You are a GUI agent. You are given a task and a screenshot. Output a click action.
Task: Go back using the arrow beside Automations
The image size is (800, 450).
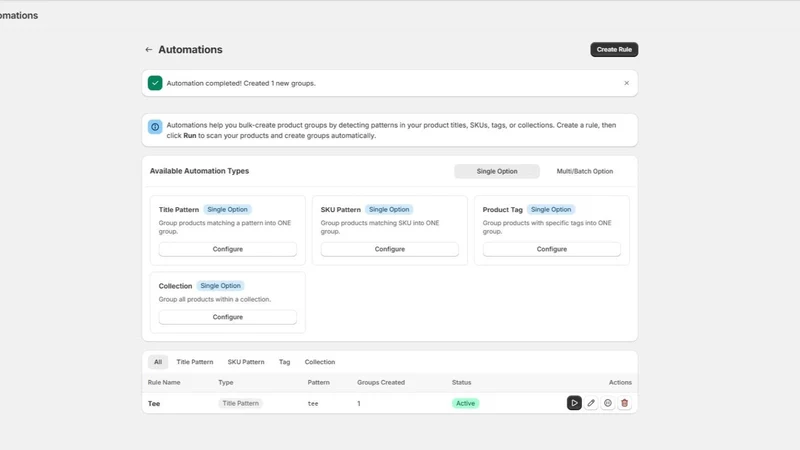(x=148, y=49)
